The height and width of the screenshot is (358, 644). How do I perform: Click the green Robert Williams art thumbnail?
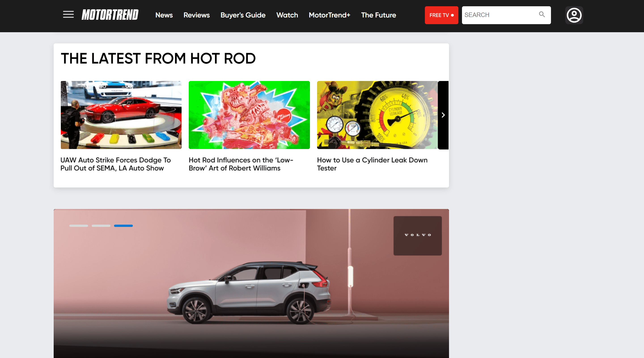click(249, 115)
